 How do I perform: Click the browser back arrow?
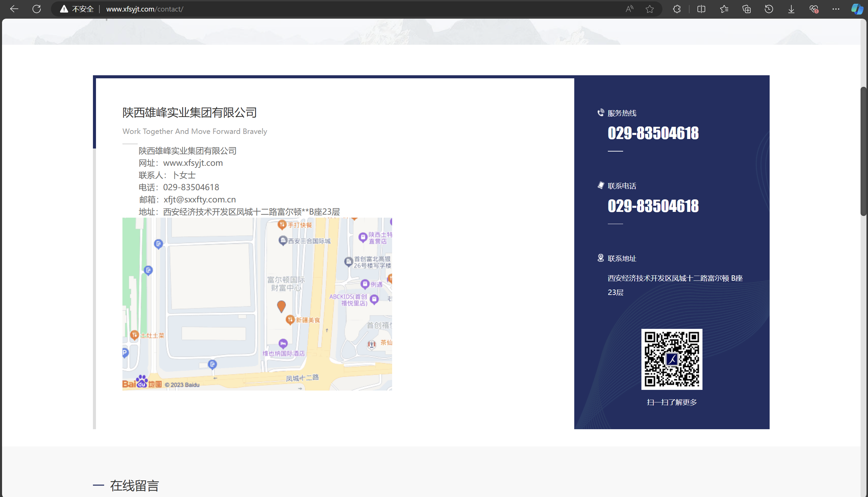(x=14, y=9)
